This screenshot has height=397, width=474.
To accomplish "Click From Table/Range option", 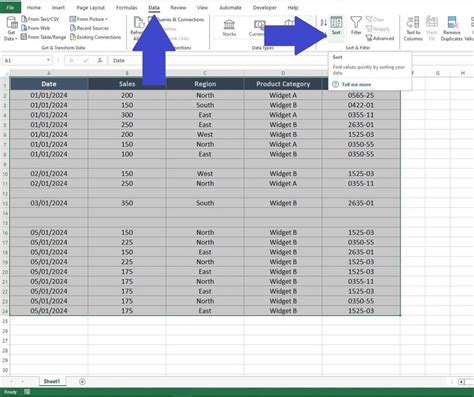I will pyautogui.click(x=43, y=37).
